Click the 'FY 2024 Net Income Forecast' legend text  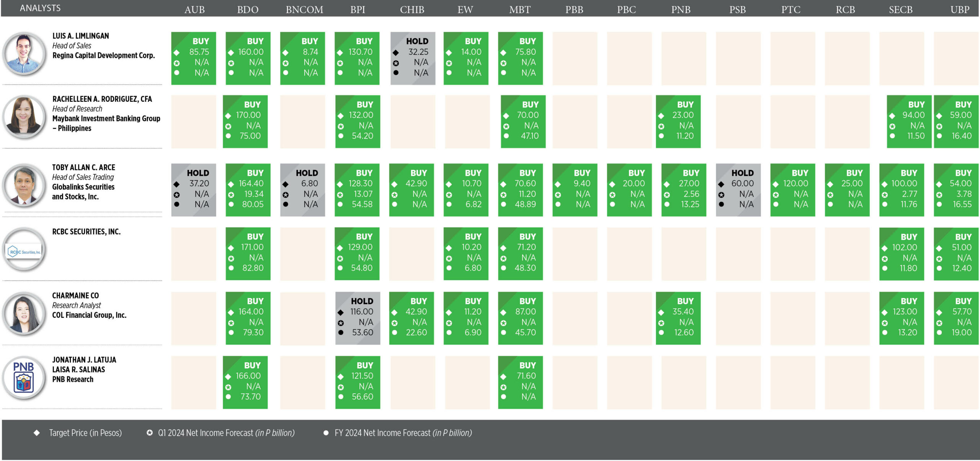click(x=382, y=433)
